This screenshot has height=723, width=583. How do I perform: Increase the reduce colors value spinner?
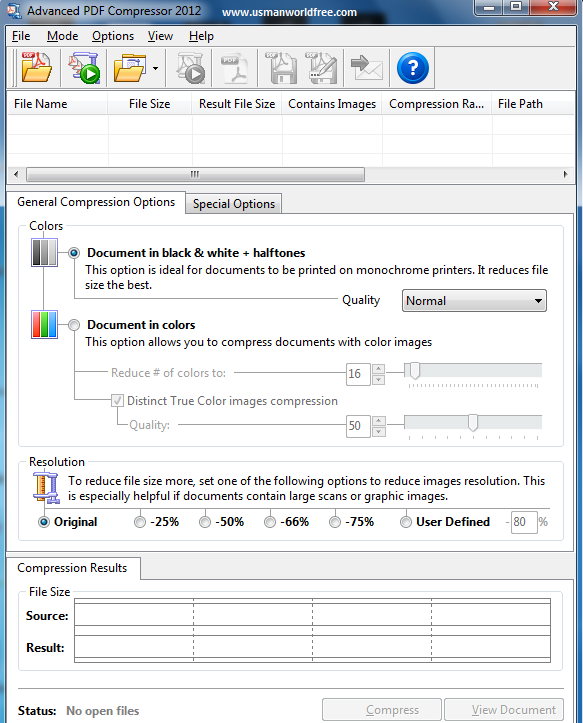[378, 369]
